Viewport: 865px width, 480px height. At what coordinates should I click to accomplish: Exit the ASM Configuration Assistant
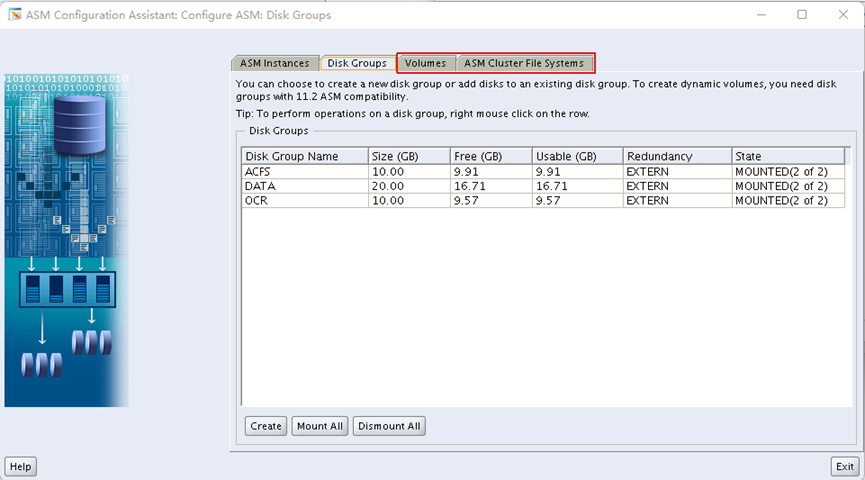point(845,466)
